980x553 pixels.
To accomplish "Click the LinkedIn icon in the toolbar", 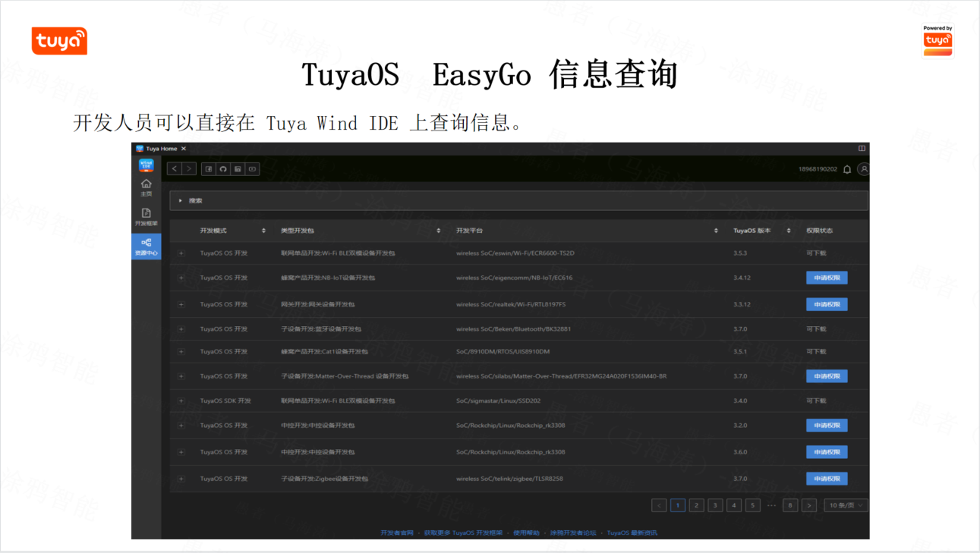I will 238,168.
